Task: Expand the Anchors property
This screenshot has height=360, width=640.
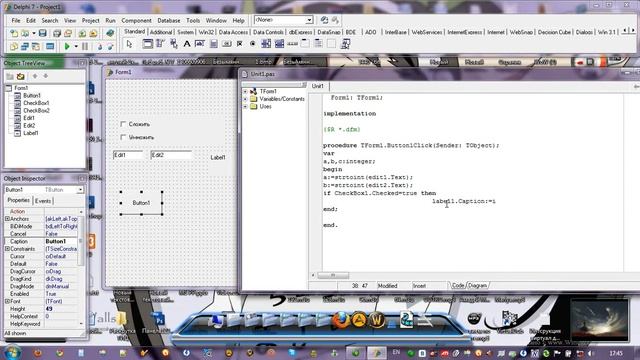Action: [x=7, y=219]
